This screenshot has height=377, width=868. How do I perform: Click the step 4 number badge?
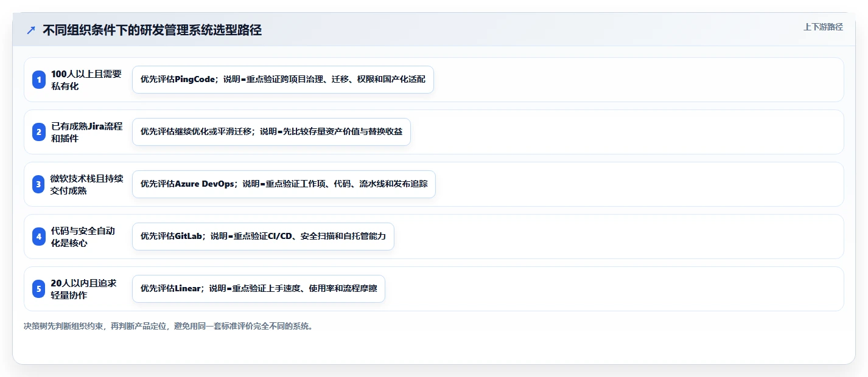[x=39, y=237]
